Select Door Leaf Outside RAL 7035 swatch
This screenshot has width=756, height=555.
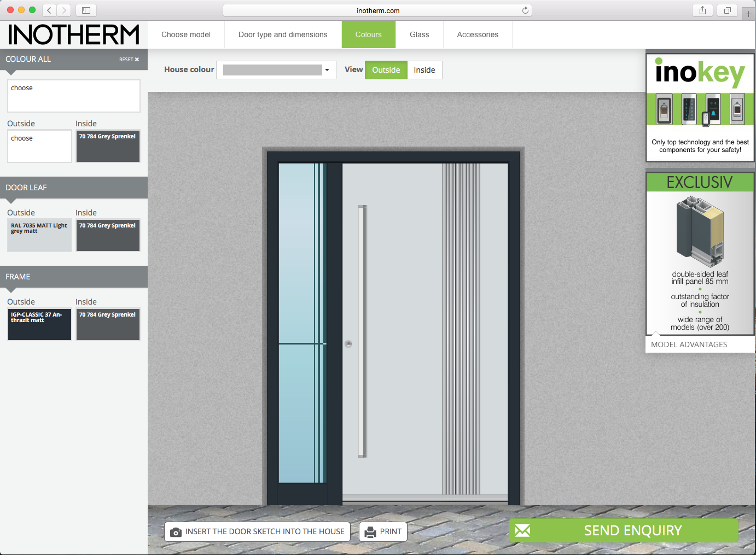[x=39, y=235]
